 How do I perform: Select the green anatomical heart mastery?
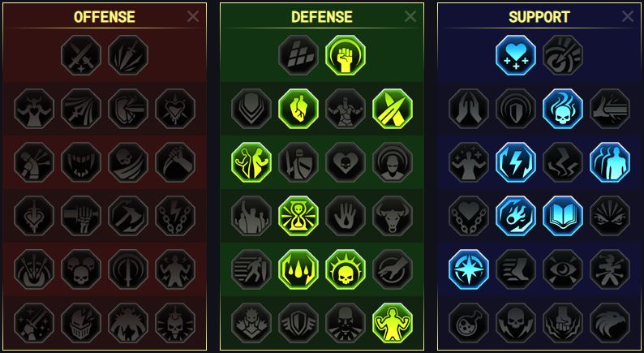298,109
